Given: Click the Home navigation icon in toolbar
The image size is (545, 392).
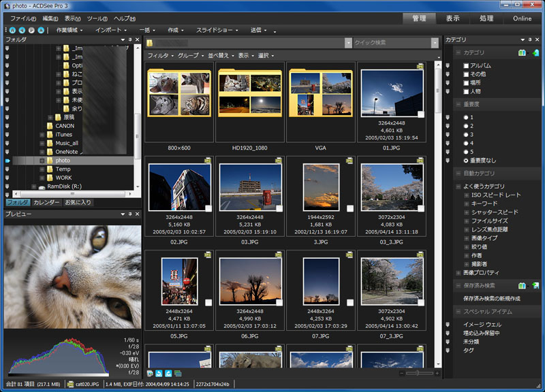Looking at the screenshot, I should [x=13, y=31].
